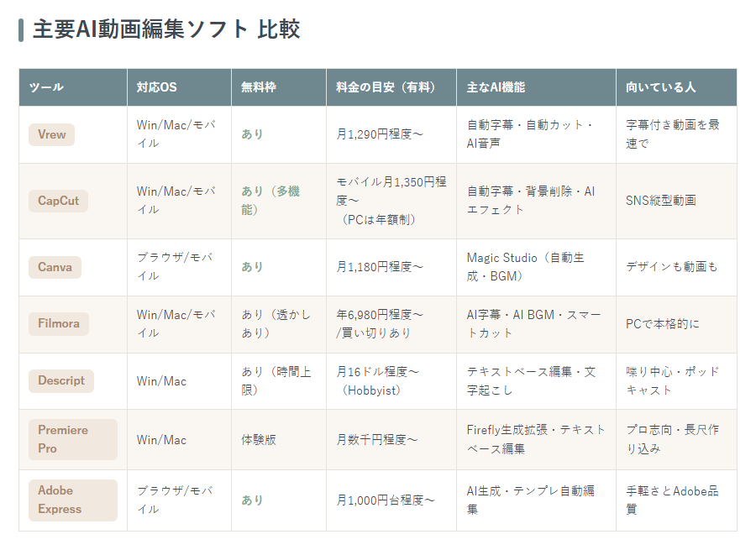
Task: Select the Filmora tool badge
Action: pyautogui.click(x=59, y=323)
